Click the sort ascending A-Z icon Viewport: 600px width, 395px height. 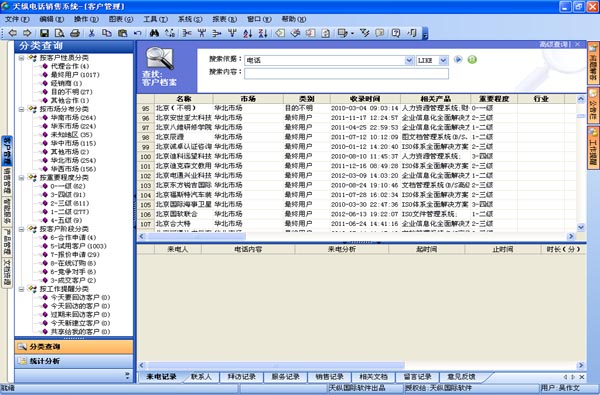click(248, 33)
